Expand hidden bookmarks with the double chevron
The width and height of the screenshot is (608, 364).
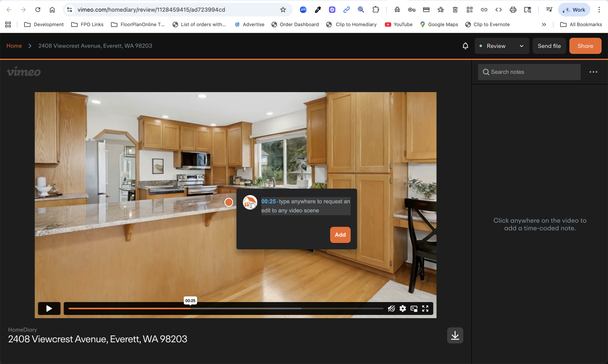point(544,24)
